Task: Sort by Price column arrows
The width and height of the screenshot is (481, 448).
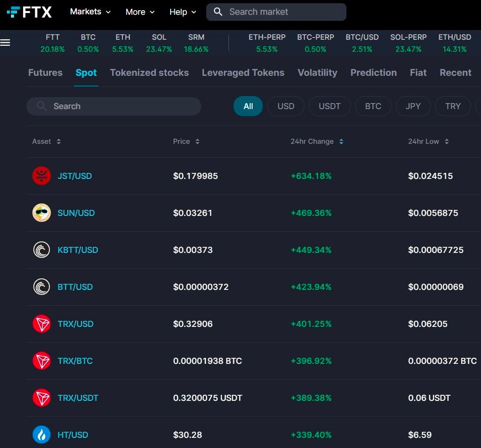Action: pyautogui.click(x=197, y=141)
